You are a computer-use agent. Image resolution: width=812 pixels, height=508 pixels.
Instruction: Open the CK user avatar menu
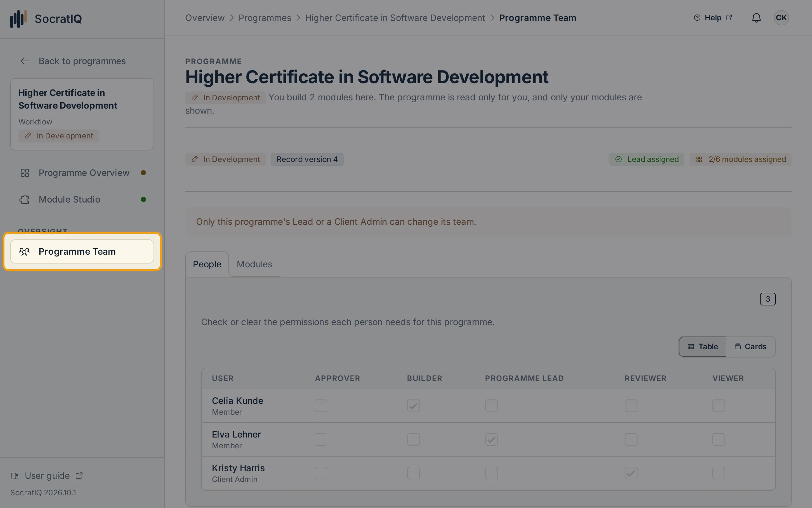(x=781, y=18)
